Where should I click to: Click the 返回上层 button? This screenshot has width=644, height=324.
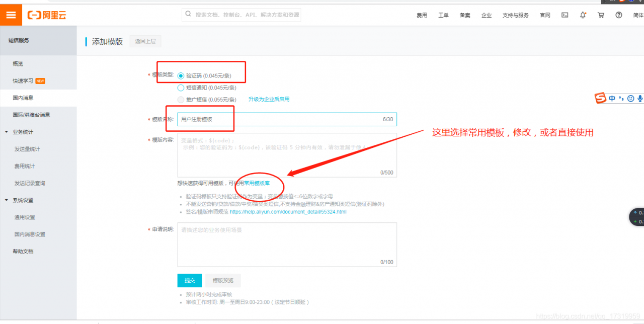click(x=145, y=41)
